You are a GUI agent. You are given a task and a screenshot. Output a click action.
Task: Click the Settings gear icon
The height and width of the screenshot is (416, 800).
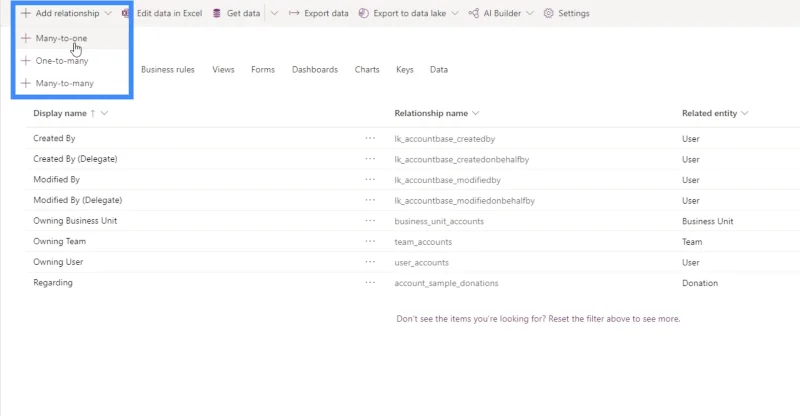click(548, 13)
